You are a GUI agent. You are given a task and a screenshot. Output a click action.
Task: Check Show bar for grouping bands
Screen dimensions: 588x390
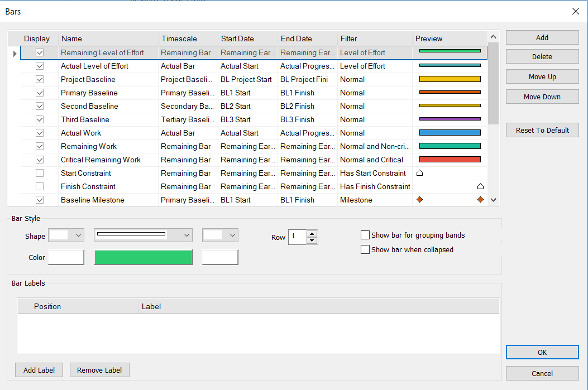pyautogui.click(x=366, y=235)
